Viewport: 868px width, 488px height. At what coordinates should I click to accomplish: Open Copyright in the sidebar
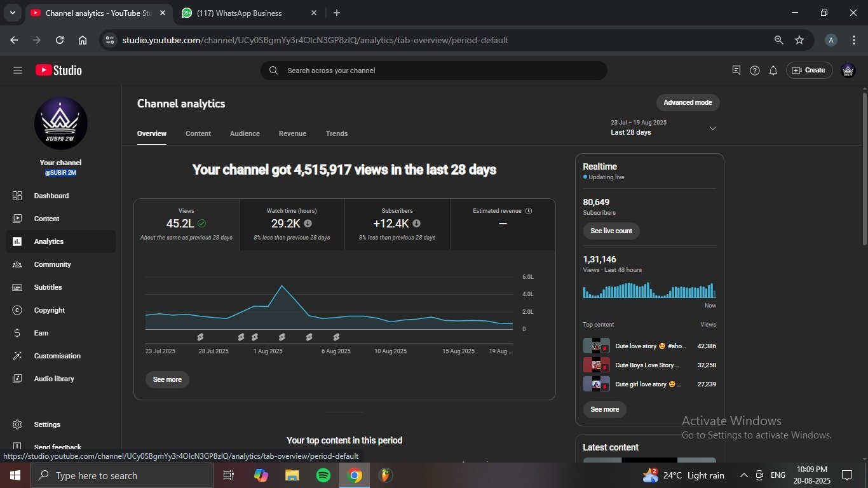click(x=49, y=310)
